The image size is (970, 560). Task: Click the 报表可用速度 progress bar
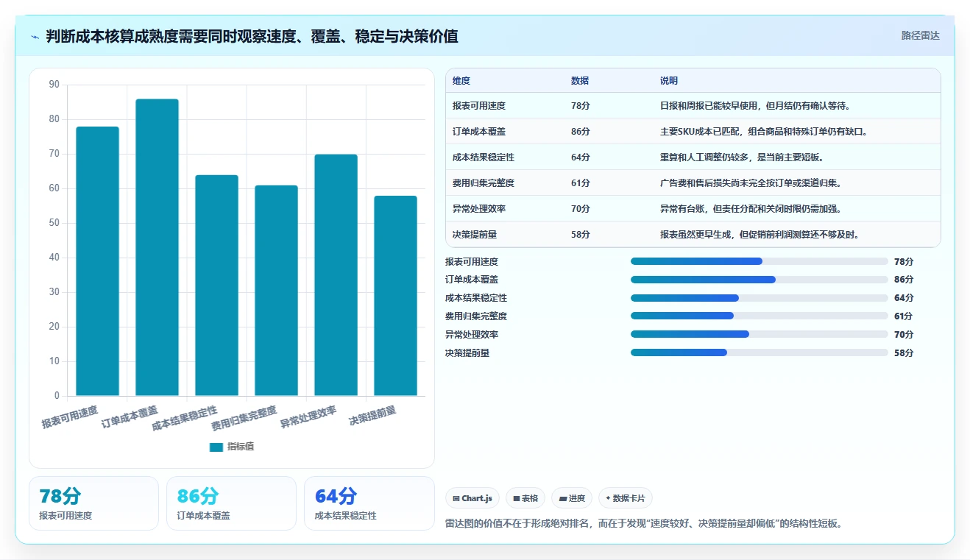[x=760, y=261]
